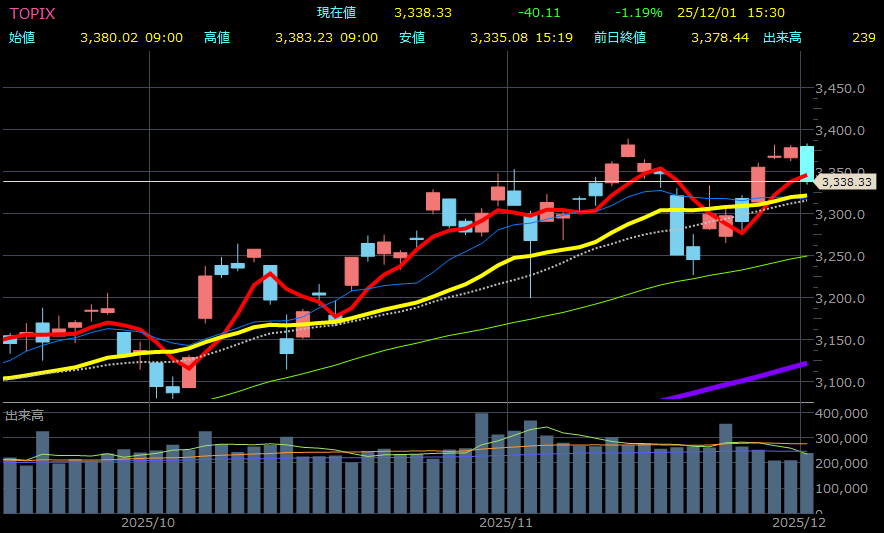Select the 2025/10 date axis marker
The width and height of the screenshot is (884, 533).
tap(148, 522)
